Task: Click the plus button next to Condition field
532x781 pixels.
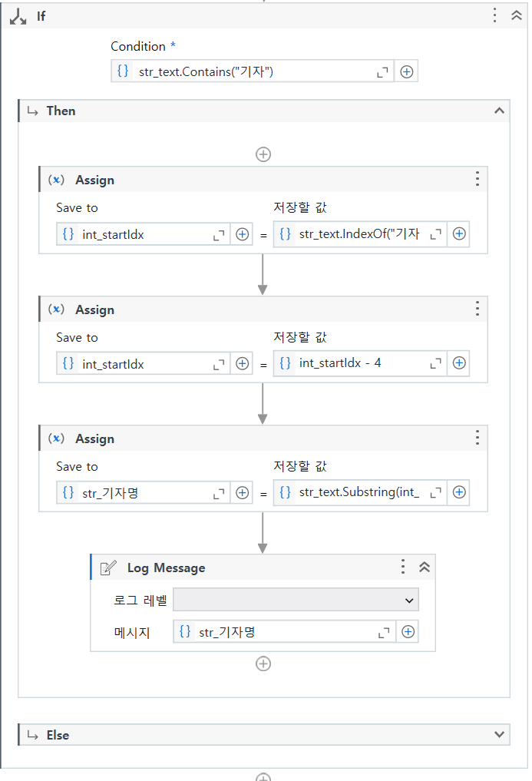Action: pos(406,71)
